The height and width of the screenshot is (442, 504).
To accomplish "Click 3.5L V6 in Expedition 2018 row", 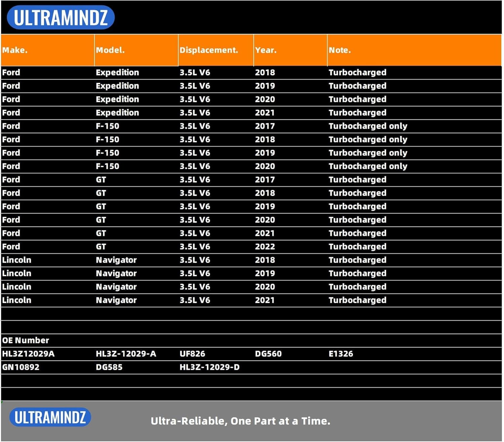I will [195, 73].
